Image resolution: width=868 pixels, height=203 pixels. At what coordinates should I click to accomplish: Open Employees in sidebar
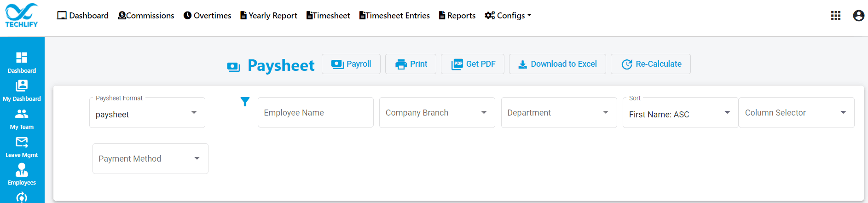pyautogui.click(x=22, y=174)
